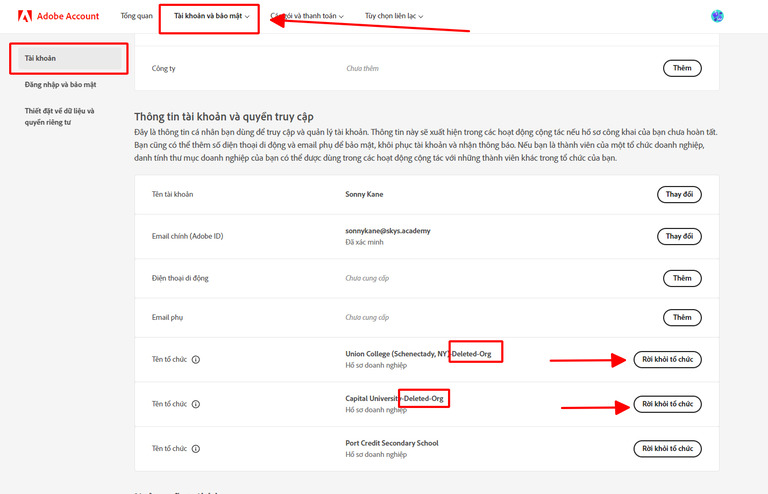Open the user profile avatar
Viewport: 768px width, 494px height.
pyautogui.click(x=717, y=16)
